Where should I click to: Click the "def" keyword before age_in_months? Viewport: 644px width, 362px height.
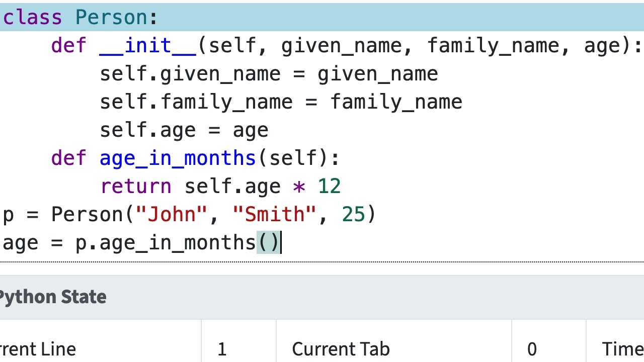tap(69, 158)
